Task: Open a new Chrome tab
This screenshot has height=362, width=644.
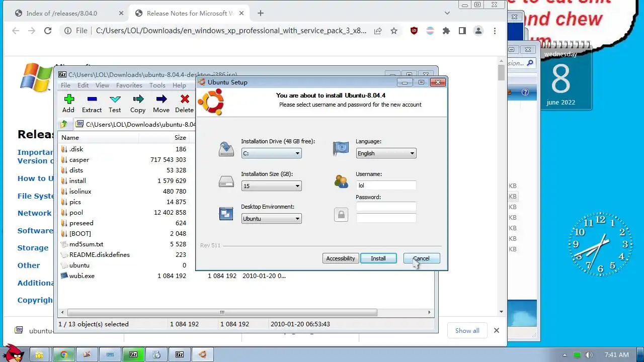Action: 261,13
